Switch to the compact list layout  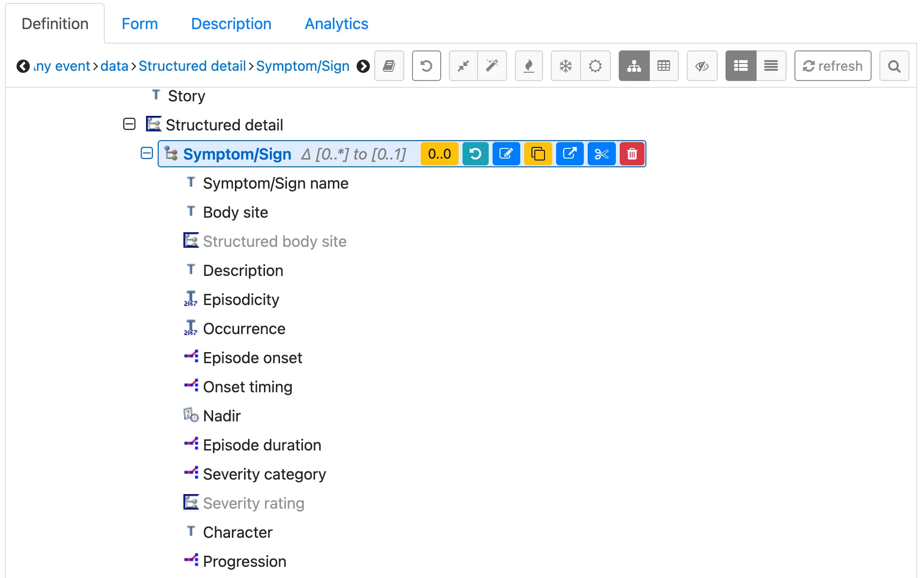click(771, 66)
